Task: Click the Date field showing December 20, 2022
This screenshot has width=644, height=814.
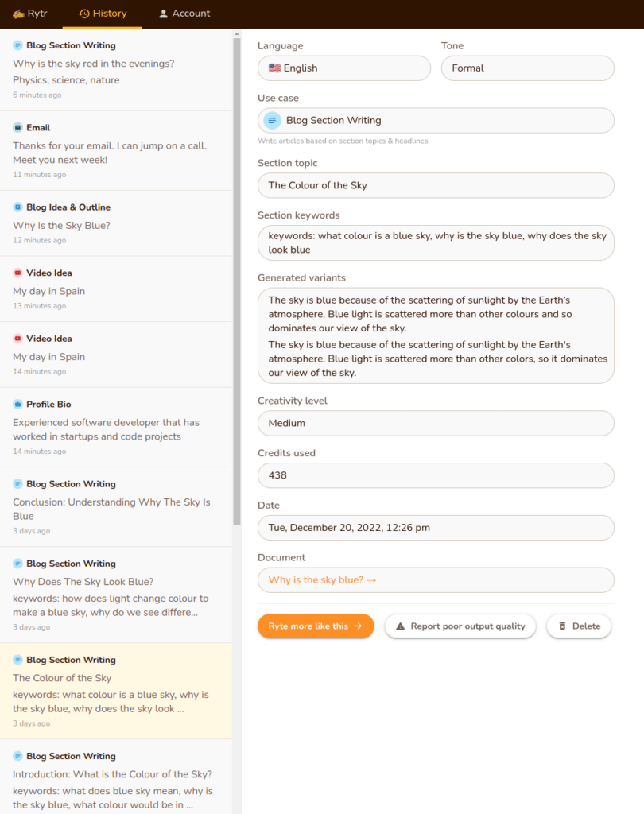Action: (436, 528)
